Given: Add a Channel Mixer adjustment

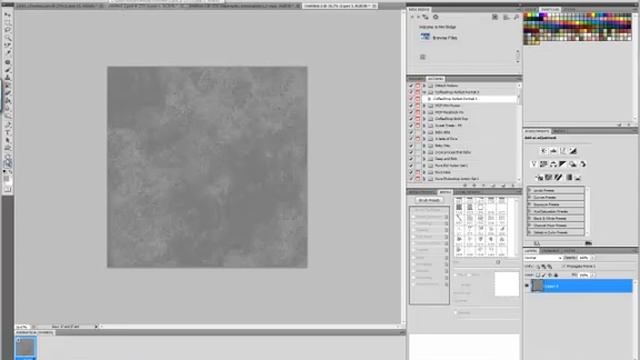Looking at the screenshot, I should (x=583, y=164).
